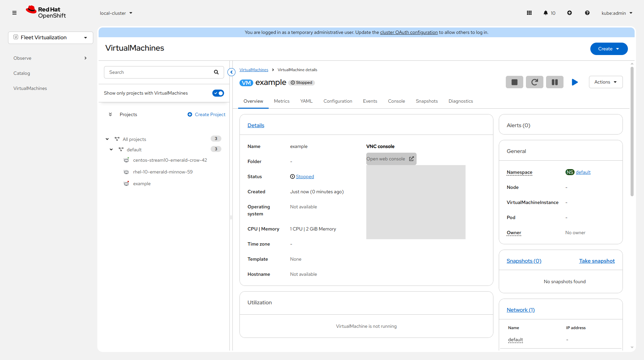644x360 pixels.
Task: Open the Actions dropdown menu
Action: [605, 82]
